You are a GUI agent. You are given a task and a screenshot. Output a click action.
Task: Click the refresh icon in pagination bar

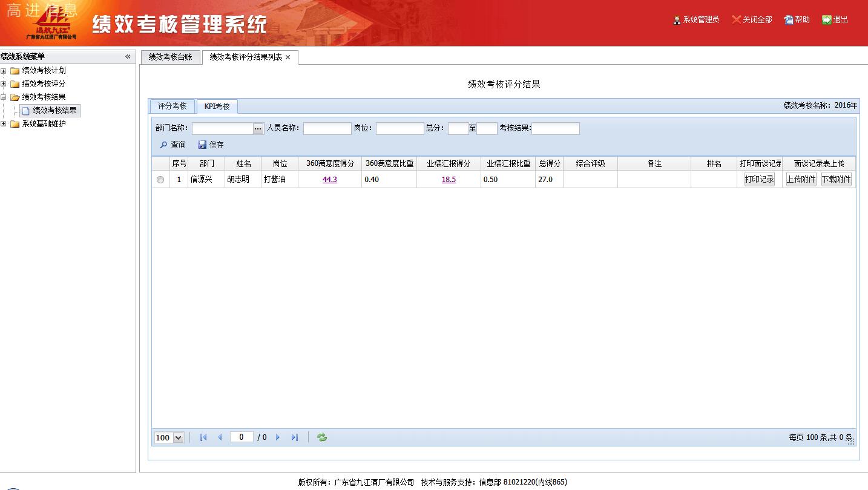(322, 437)
